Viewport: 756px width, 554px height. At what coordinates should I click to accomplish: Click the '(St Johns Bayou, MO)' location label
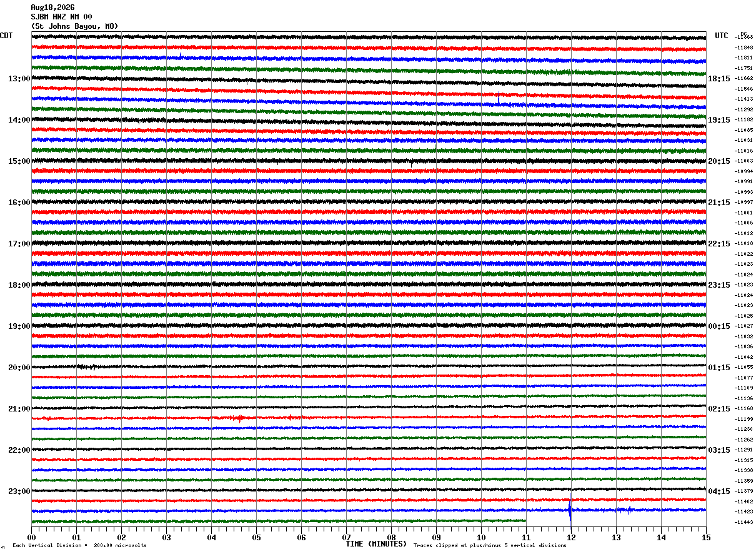(x=74, y=26)
